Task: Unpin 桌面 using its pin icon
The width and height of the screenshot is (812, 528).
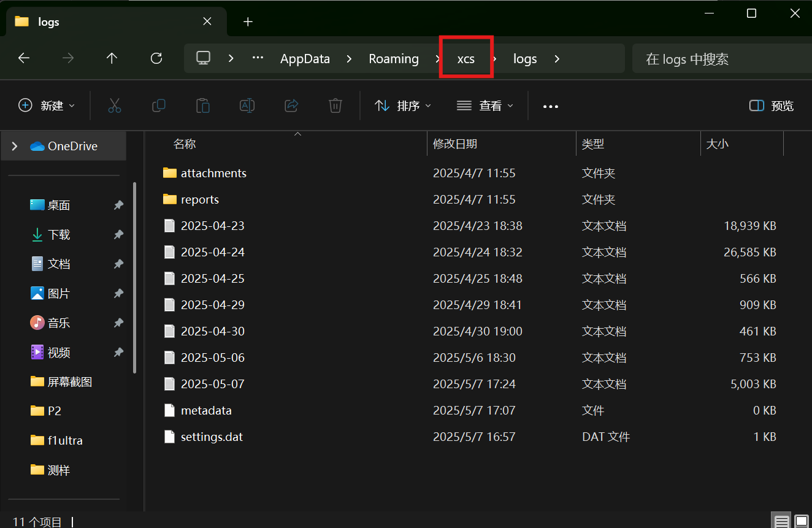Action: [x=118, y=205]
